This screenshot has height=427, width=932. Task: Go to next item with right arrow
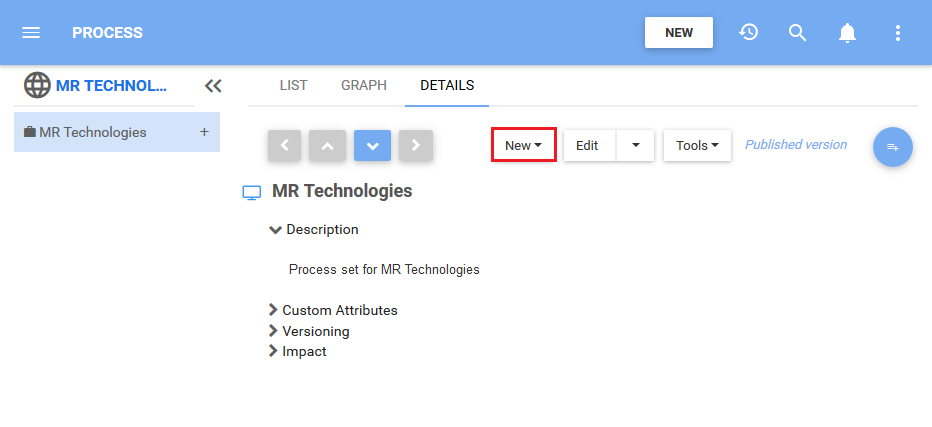(x=416, y=146)
